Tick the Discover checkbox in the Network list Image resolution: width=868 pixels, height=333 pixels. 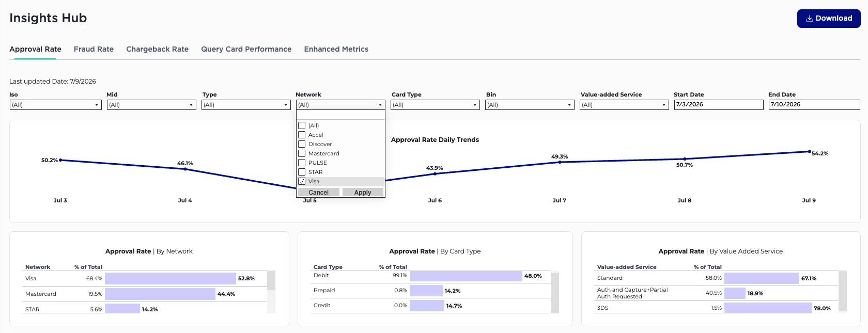click(302, 144)
